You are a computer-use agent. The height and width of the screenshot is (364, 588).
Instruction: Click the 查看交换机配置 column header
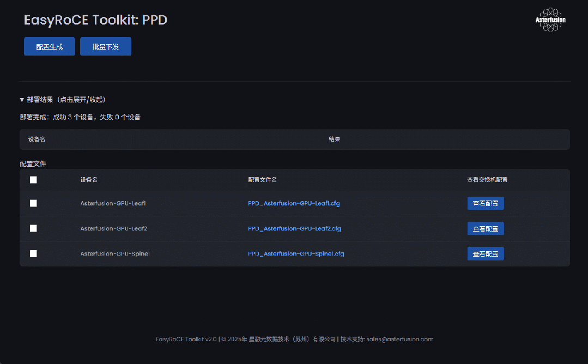[x=487, y=180]
